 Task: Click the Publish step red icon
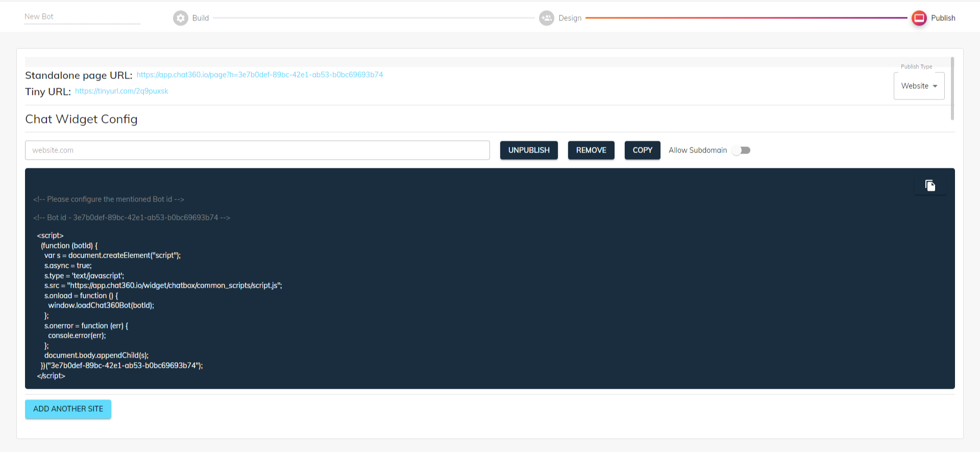click(919, 18)
